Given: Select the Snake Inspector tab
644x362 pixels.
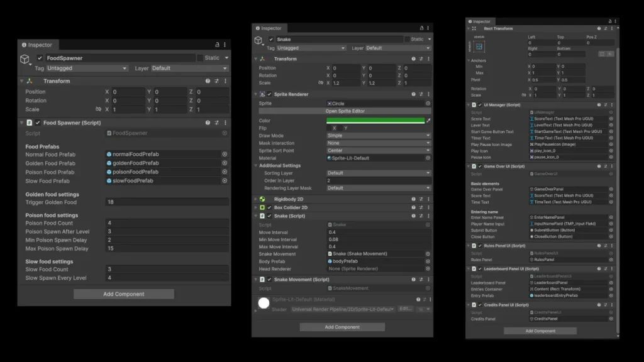Looking at the screenshot, I should (x=269, y=28).
